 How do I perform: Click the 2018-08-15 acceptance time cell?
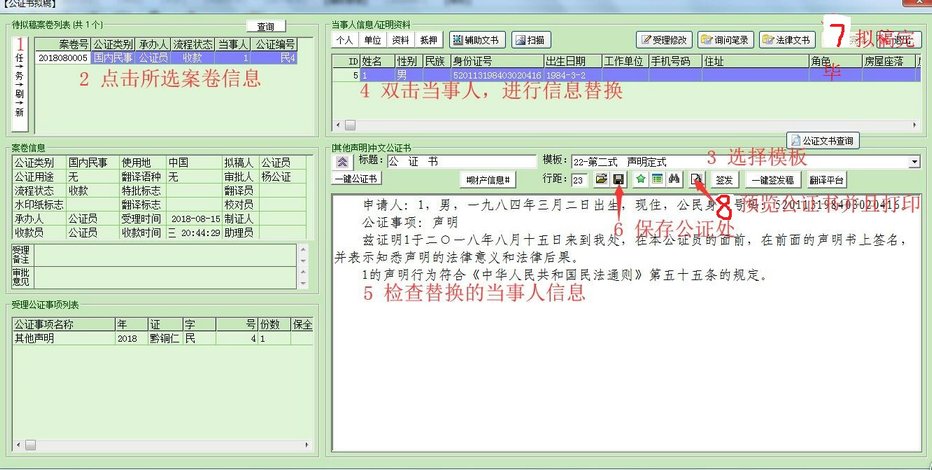[x=195, y=219]
